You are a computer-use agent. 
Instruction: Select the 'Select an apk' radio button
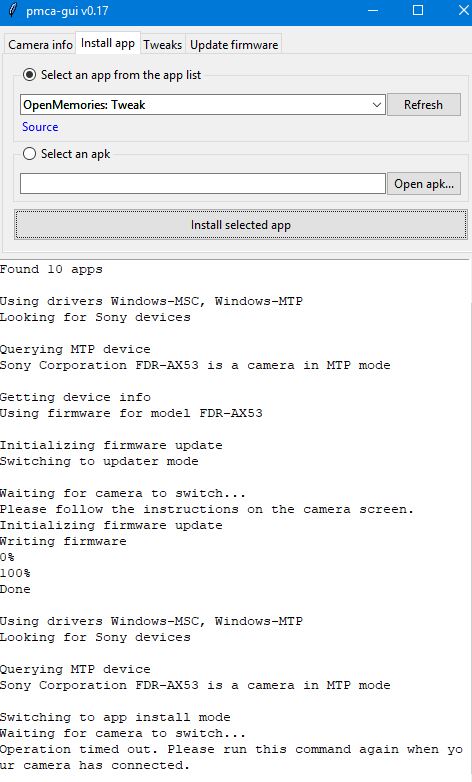coord(29,154)
